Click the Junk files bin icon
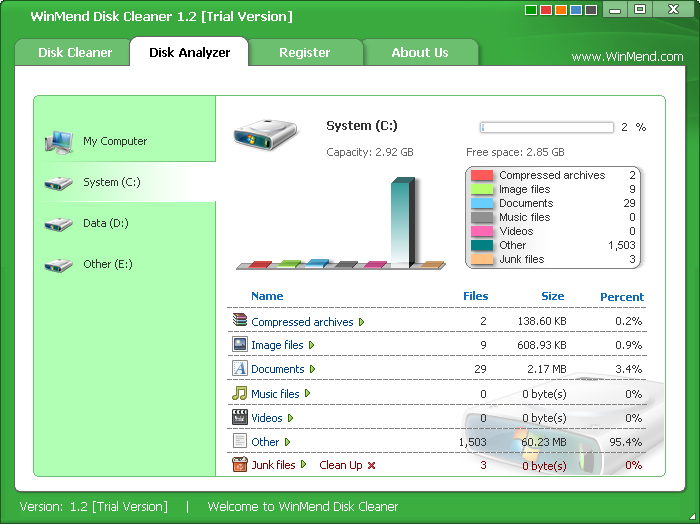Viewport: 700px width, 524px height. coord(240,464)
